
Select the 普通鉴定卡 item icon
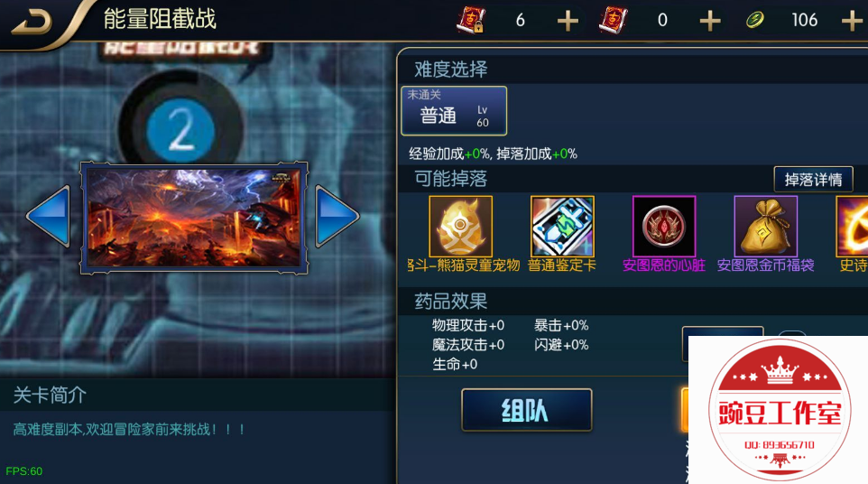coord(562,226)
